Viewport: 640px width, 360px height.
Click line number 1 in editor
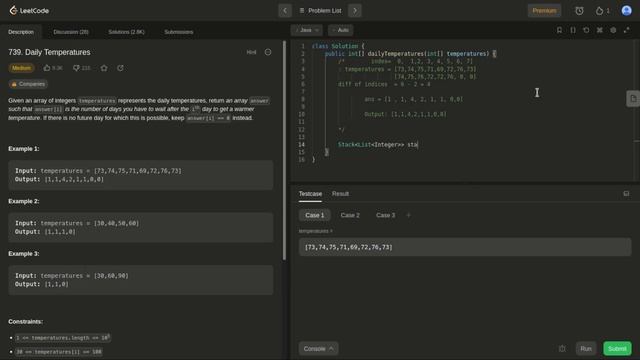coord(303,46)
